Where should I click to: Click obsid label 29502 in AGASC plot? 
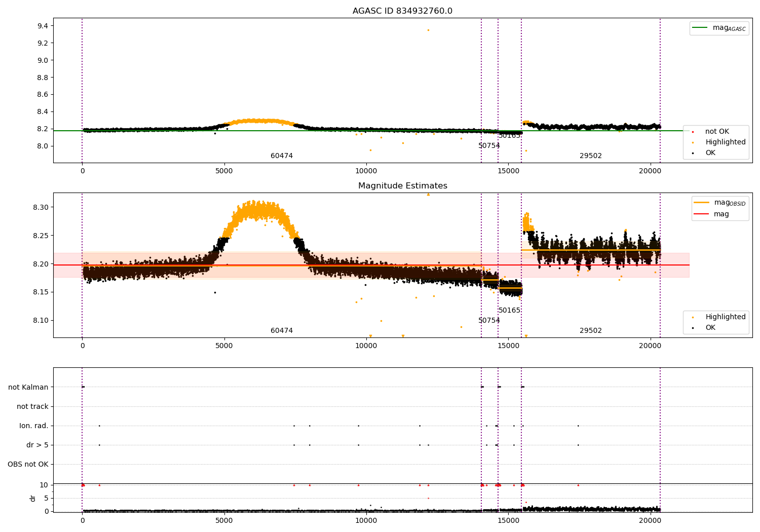(x=591, y=156)
